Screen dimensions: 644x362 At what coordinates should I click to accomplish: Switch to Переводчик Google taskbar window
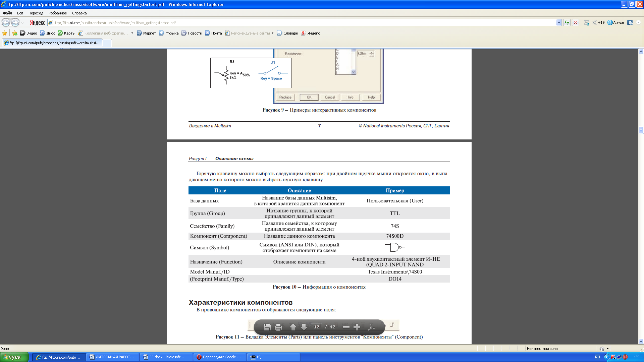(x=219, y=357)
